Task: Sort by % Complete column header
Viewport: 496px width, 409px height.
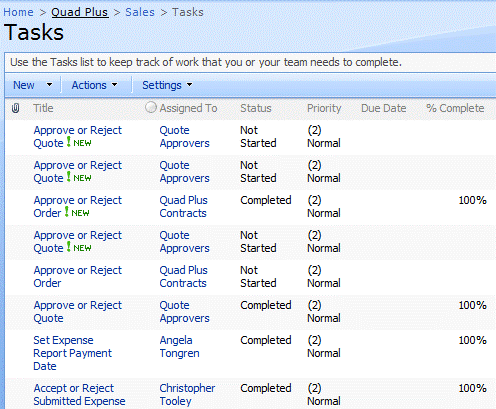Action: point(455,108)
